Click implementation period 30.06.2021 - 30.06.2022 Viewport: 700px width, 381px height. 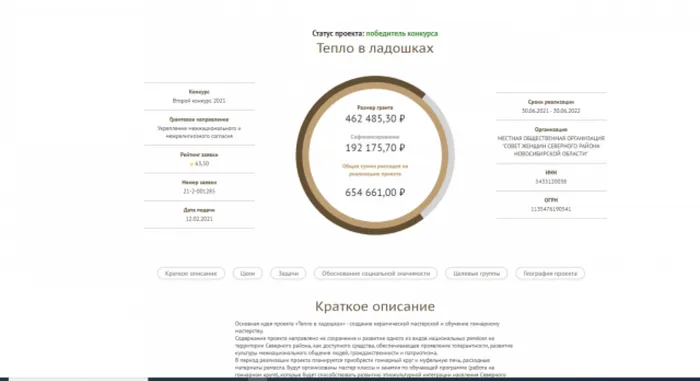click(551, 111)
